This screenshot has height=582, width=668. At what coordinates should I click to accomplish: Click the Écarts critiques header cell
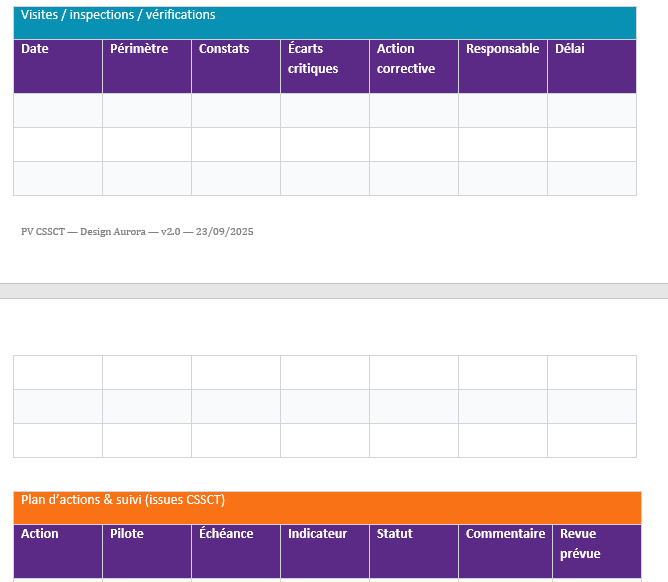click(x=324, y=66)
